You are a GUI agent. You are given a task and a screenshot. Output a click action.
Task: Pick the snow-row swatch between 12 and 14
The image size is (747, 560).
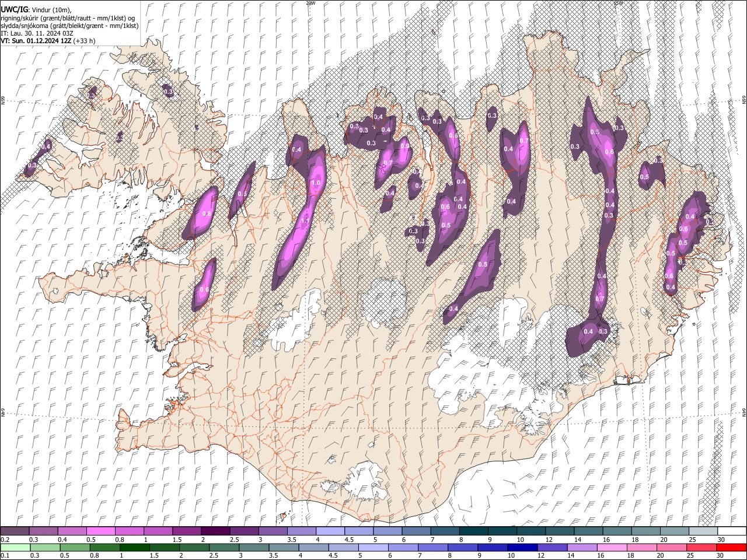[559, 531]
